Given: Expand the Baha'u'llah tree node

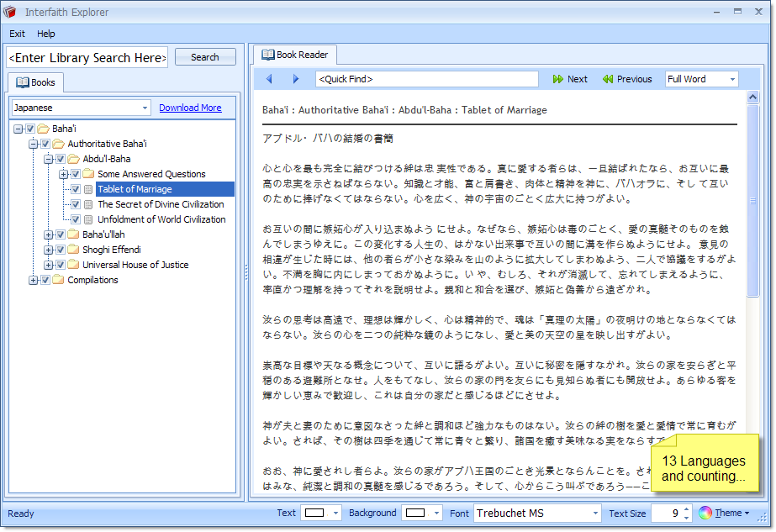Looking at the screenshot, I should tap(49, 234).
